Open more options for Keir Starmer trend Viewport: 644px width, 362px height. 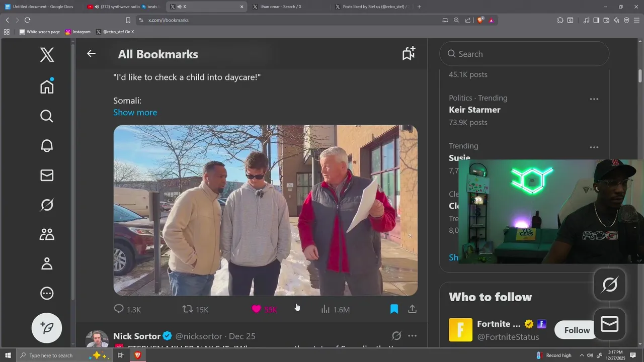point(594,99)
